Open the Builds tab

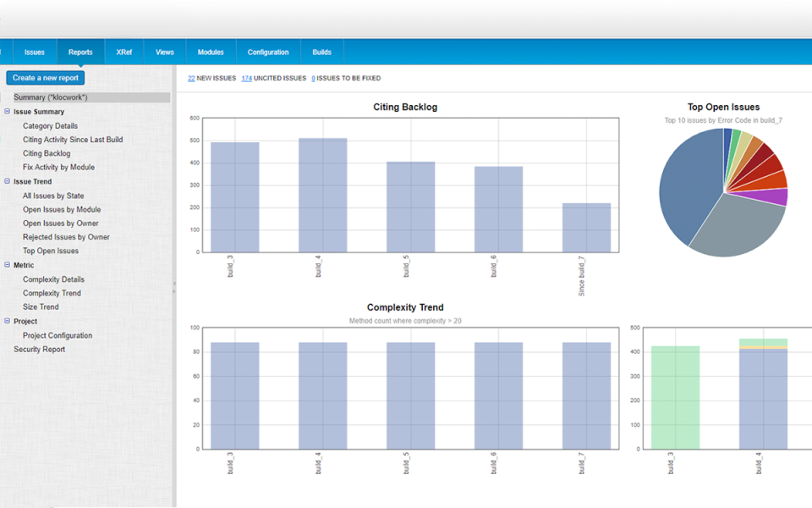point(321,52)
